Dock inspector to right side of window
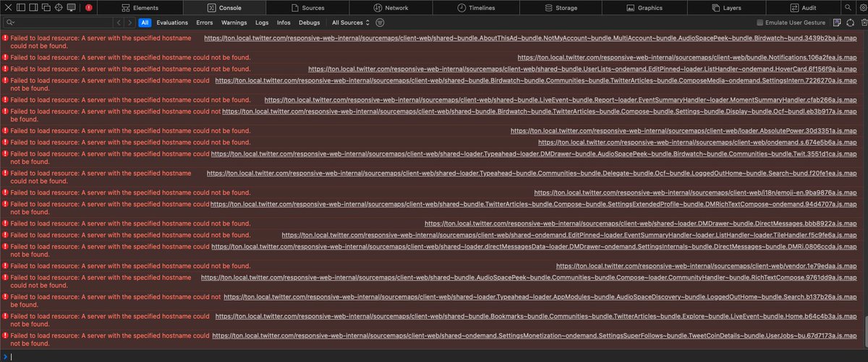Viewport: 868px width, 362px height. pos(33,8)
